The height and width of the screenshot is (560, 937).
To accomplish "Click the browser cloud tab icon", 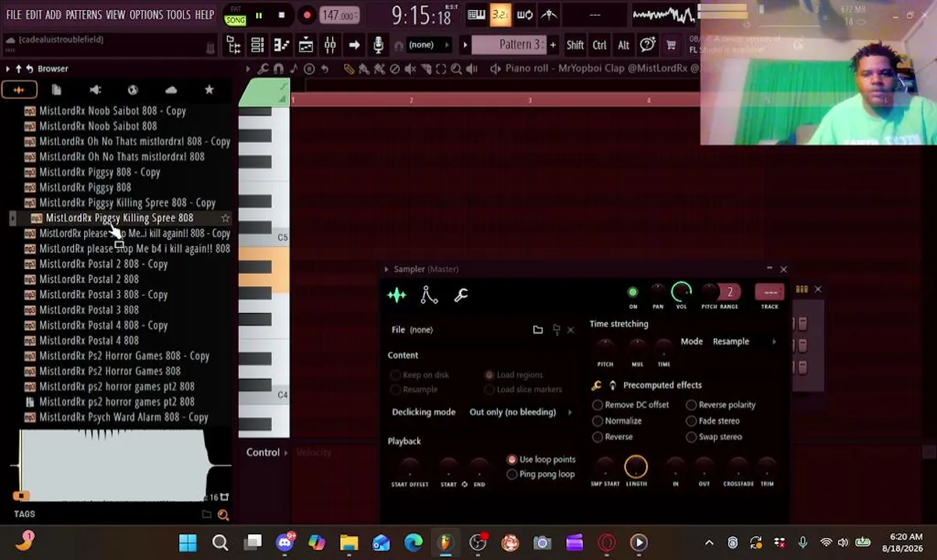I will pyautogui.click(x=171, y=90).
